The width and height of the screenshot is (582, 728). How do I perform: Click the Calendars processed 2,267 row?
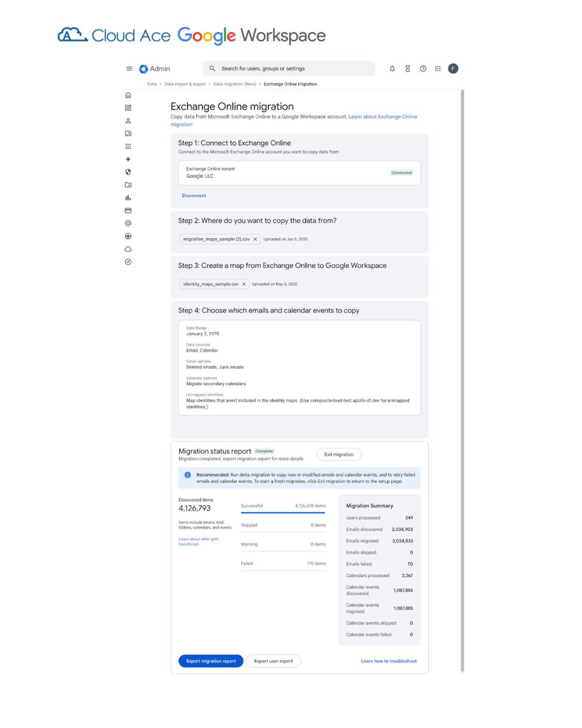pos(379,576)
